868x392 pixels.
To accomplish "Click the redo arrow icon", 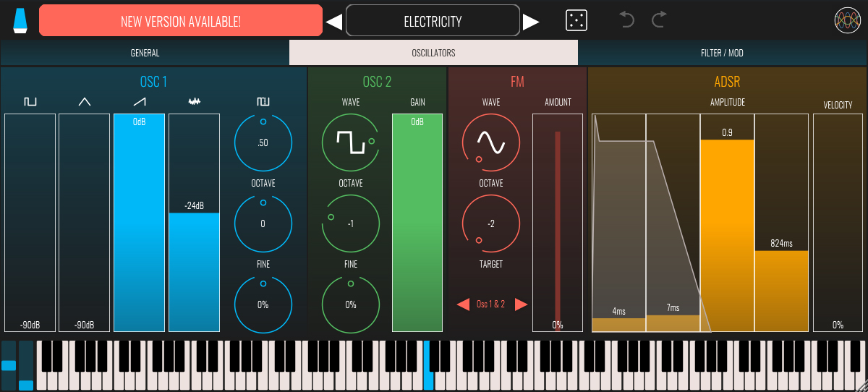I will pyautogui.click(x=658, y=20).
